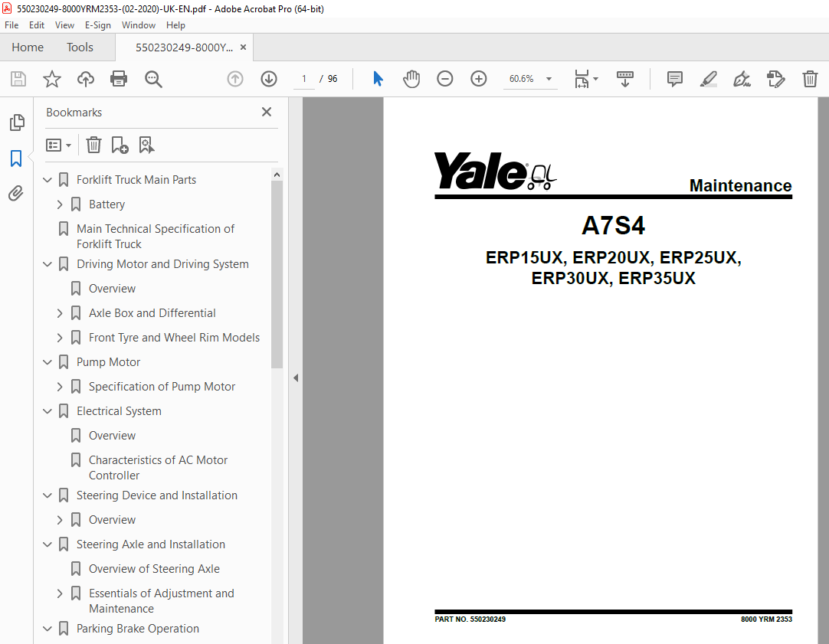Find the current bookmark icon
The height and width of the screenshot is (644, 829).
point(146,145)
